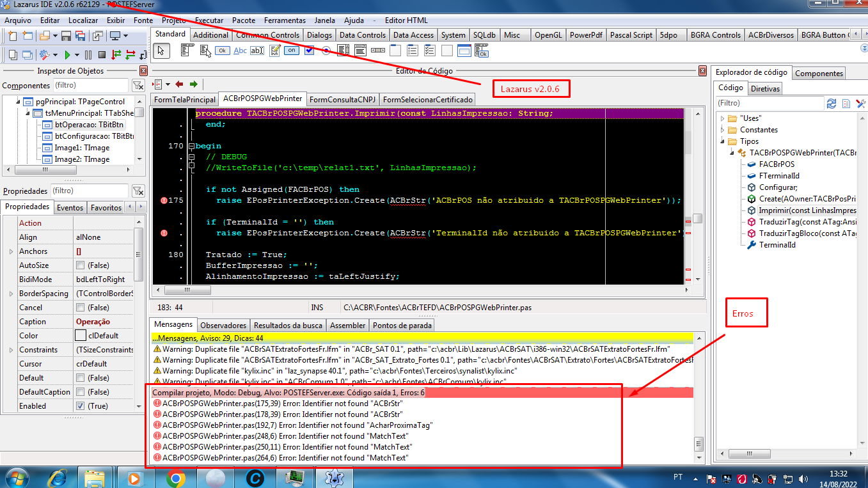
Task: Switch to the Additional component tab
Action: point(210,35)
